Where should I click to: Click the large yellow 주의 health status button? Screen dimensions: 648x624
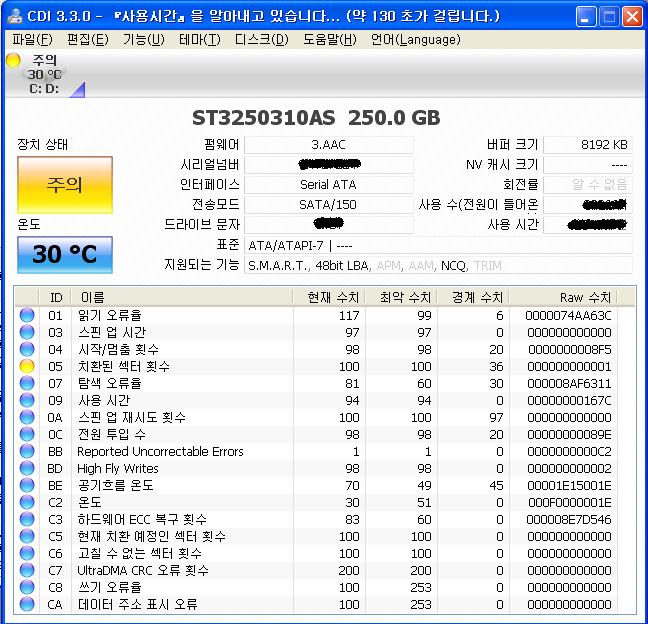click(x=65, y=185)
